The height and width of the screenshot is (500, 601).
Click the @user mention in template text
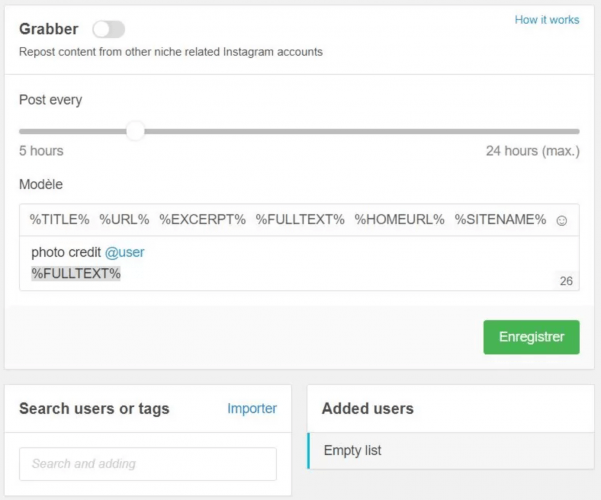point(125,252)
